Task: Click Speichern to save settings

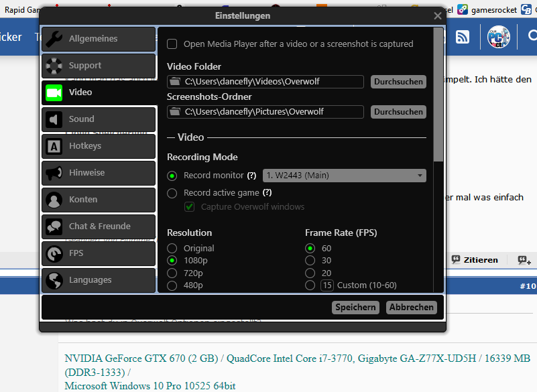Action: pyautogui.click(x=355, y=307)
